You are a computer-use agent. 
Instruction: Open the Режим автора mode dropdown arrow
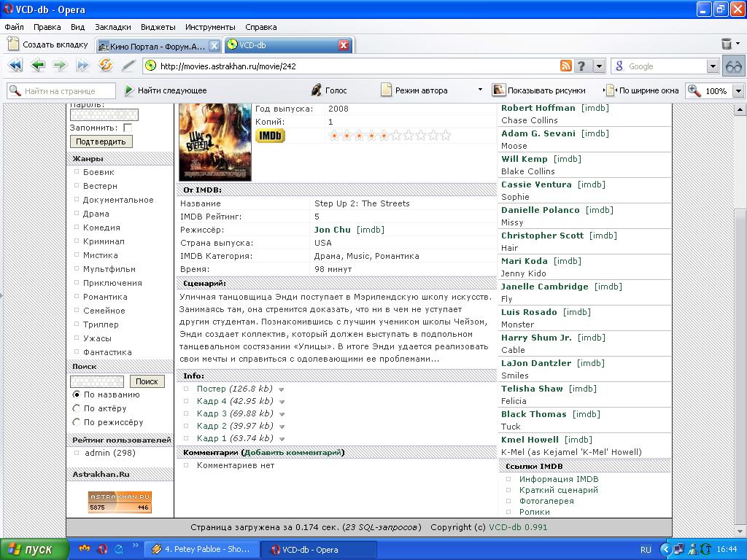pyautogui.click(x=480, y=90)
